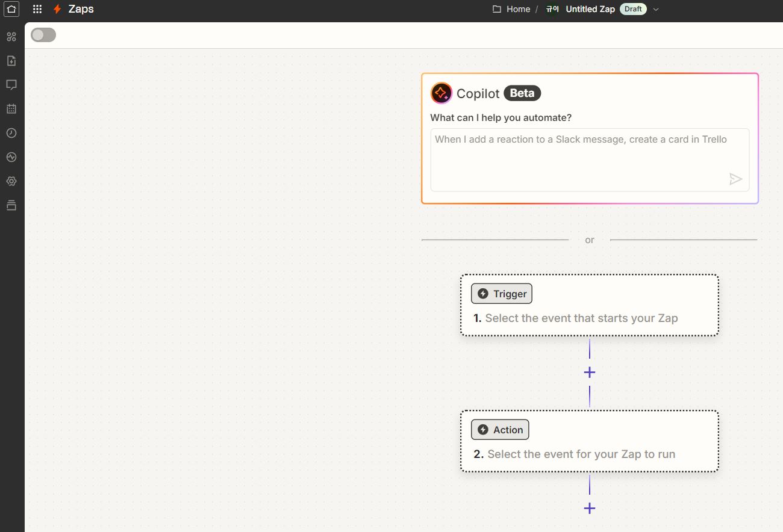The height and width of the screenshot is (532, 783).
Task: Add a step between Trigger and Action
Action: coord(590,373)
